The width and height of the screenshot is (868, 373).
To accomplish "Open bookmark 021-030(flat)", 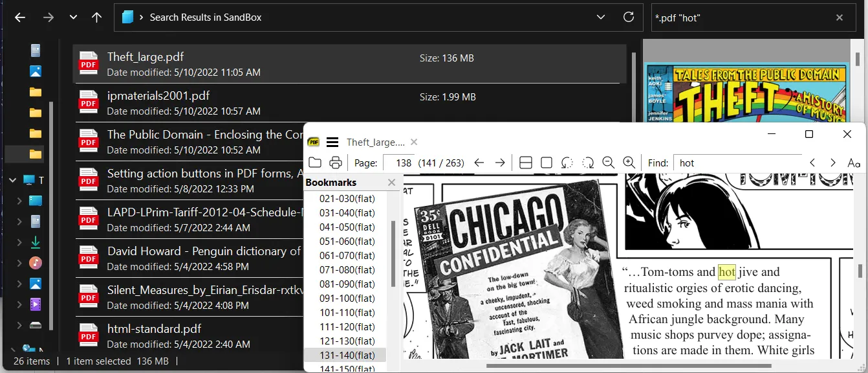I will point(347,199).
